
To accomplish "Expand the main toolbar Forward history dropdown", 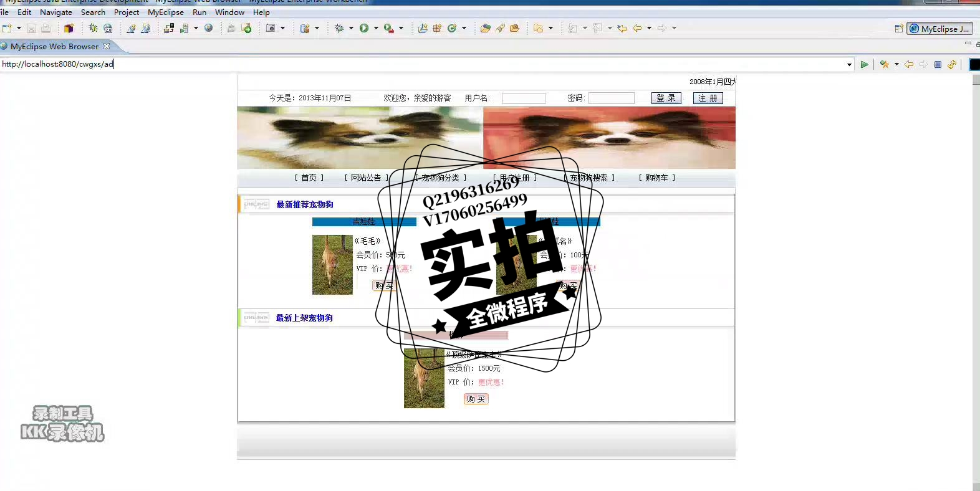I will tap(674, 28).
